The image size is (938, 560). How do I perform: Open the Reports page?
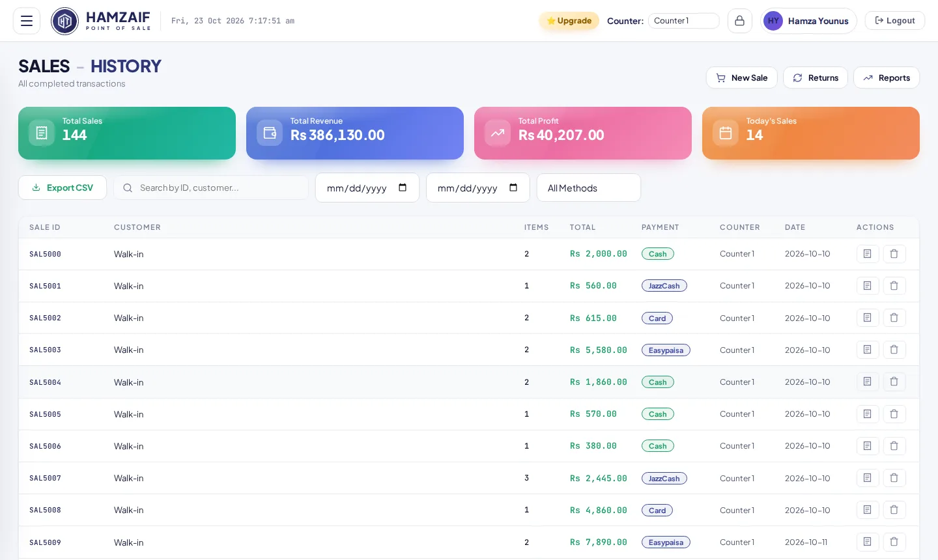pos(887,77)
